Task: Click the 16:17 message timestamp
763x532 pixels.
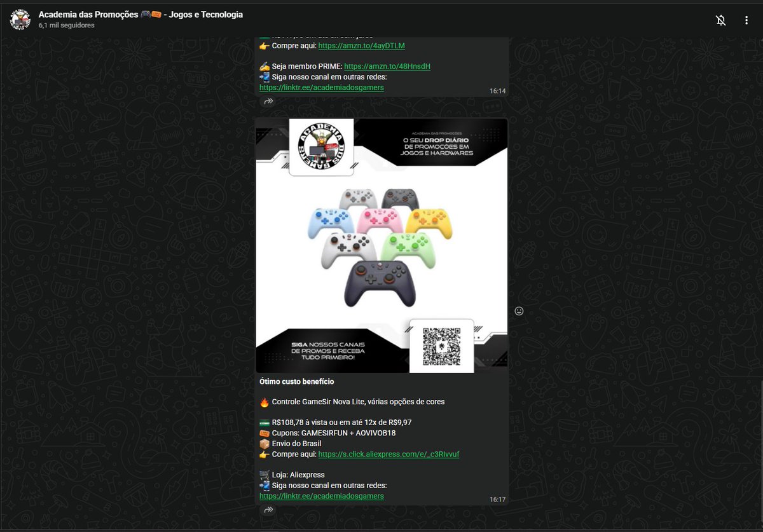Action: (x=497, y=500)
